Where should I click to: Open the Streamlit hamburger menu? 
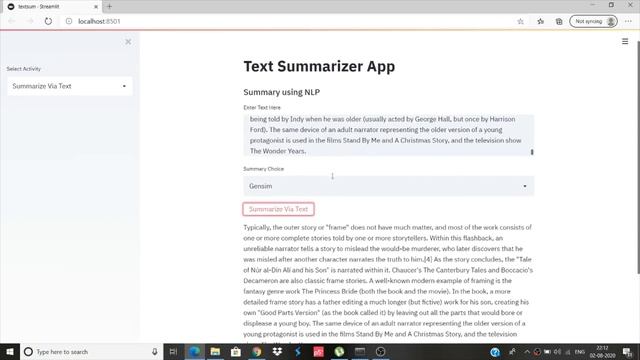pos(625,41)
